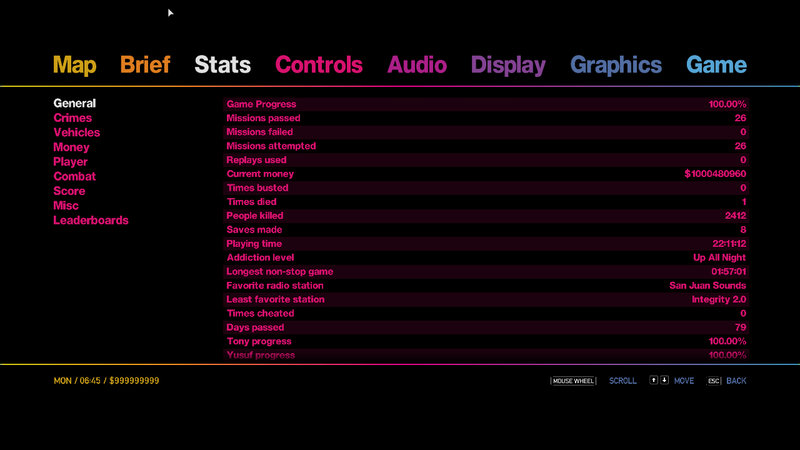Select the Times busted row
This screenshot has width=800, height=450.
[486, 188]
